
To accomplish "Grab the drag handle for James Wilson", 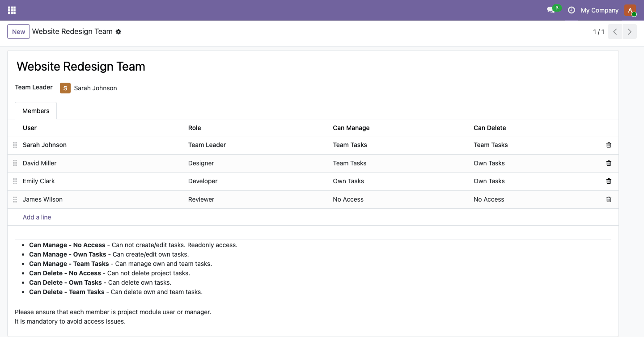I will point(15,199).
